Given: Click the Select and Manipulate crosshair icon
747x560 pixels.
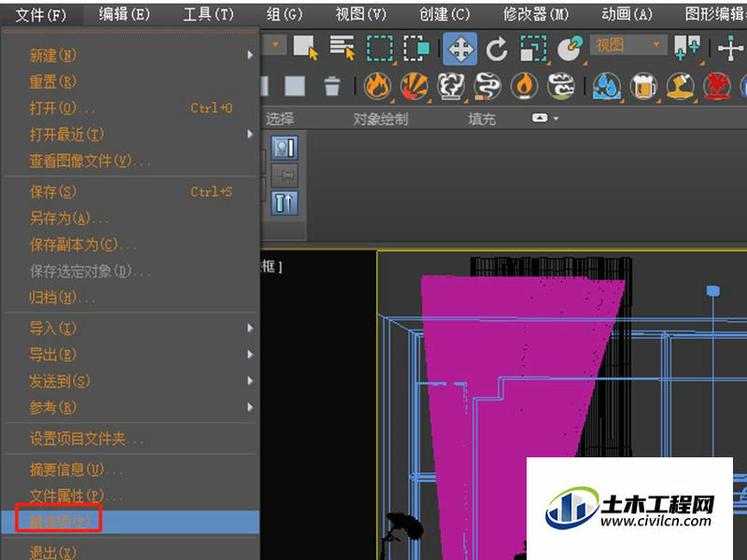Looking at the screenshot, I should (730, 49).
